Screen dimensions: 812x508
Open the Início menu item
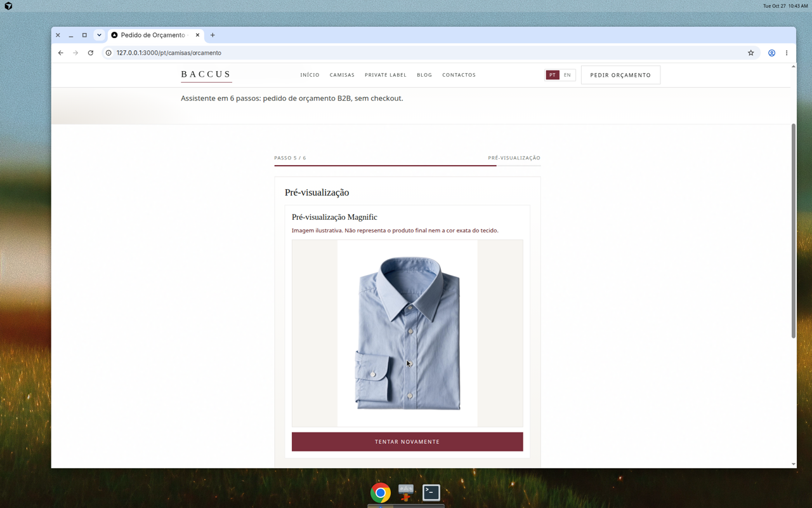click(x=310, y=75)
